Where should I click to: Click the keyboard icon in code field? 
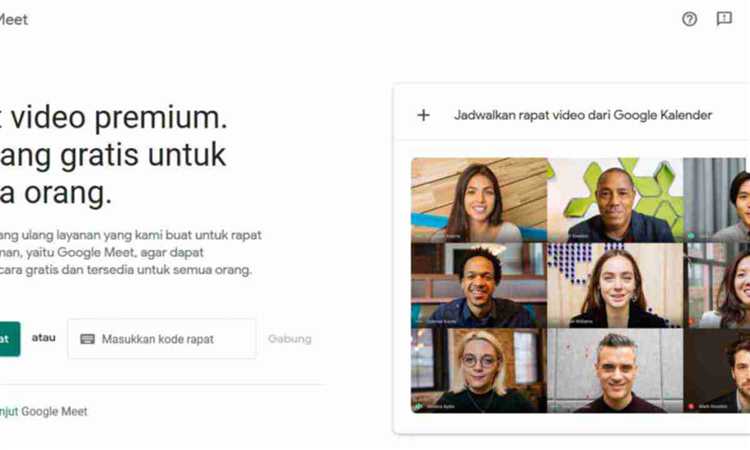[x=87, y=339]
